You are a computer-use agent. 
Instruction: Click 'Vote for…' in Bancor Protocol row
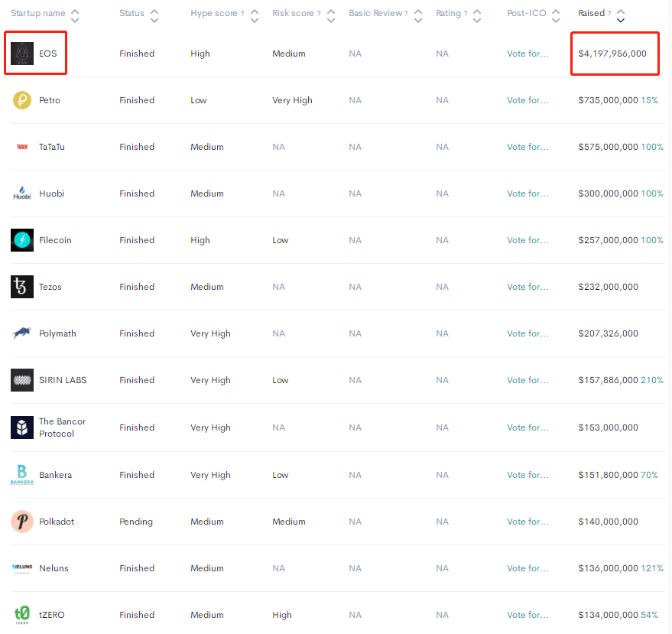(x=528, y=428)
